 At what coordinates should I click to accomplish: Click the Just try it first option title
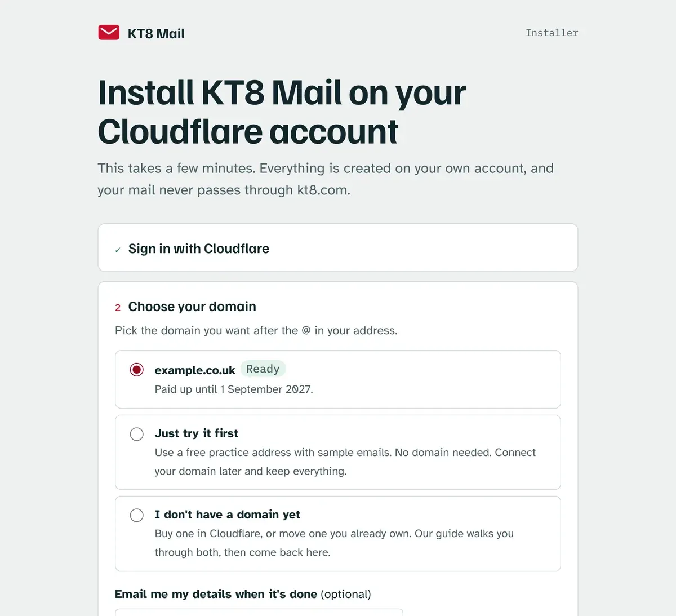(197, 433)
